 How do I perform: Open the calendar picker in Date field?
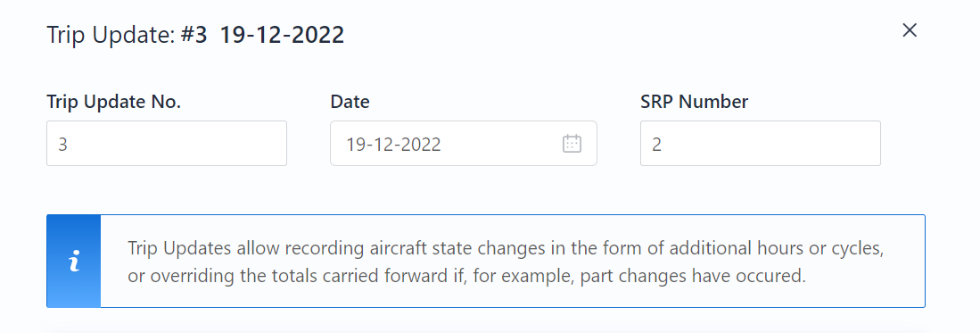pyautogui.click(x=572, y=144)
